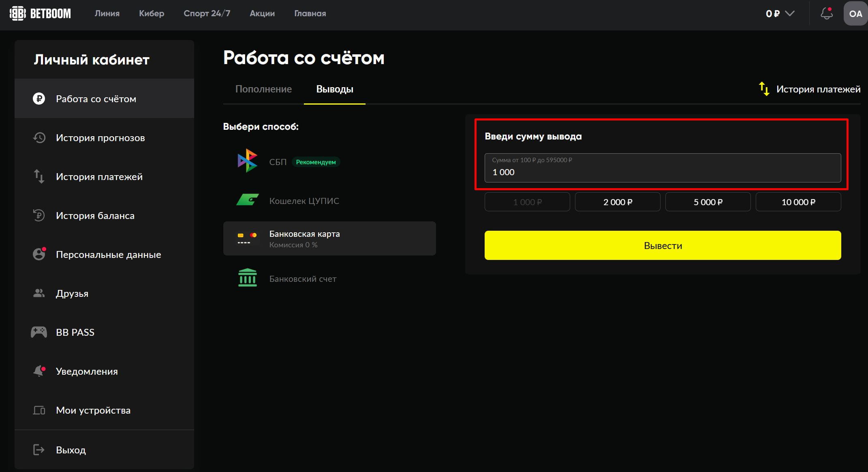Choose СБП withdrawal method icon
868x472 pixels.
point(247,161)
